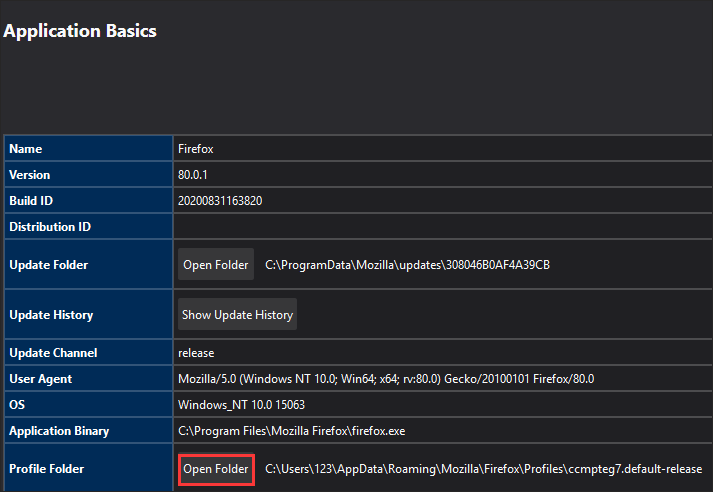Click the Version row label
The height and width of the screenshot is (492, 713).
click(x=30, y=175)
